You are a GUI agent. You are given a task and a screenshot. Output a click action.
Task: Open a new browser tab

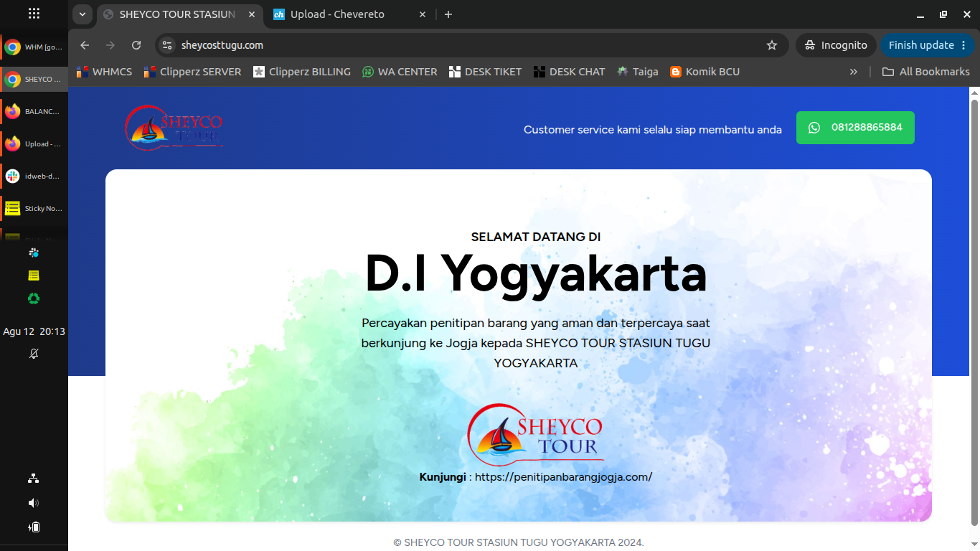(x=448, y=14)
